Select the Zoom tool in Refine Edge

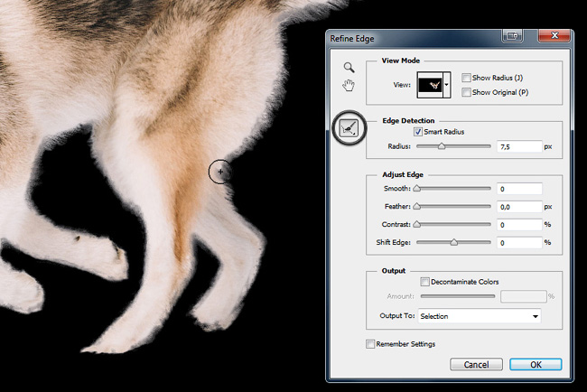click(x=349, y=68)
